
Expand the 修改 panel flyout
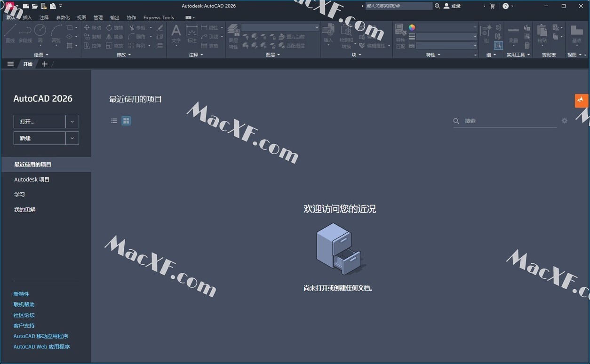click(124, 55)
